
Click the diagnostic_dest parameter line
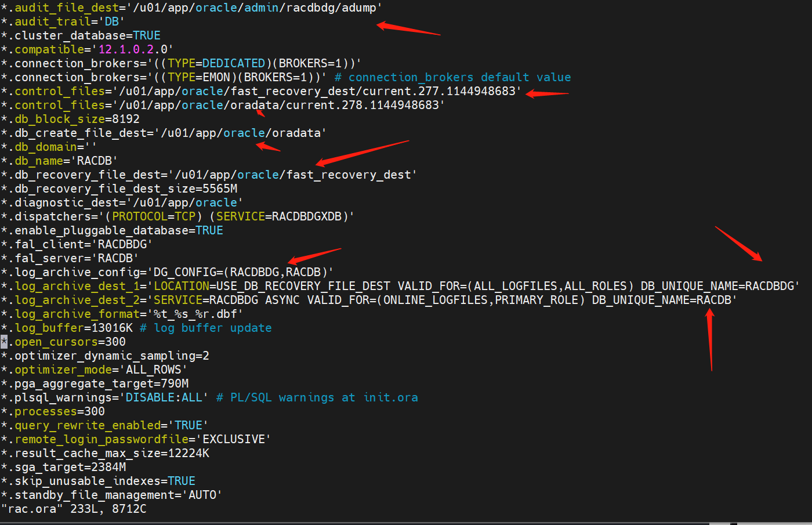click(x=122, y=202)
